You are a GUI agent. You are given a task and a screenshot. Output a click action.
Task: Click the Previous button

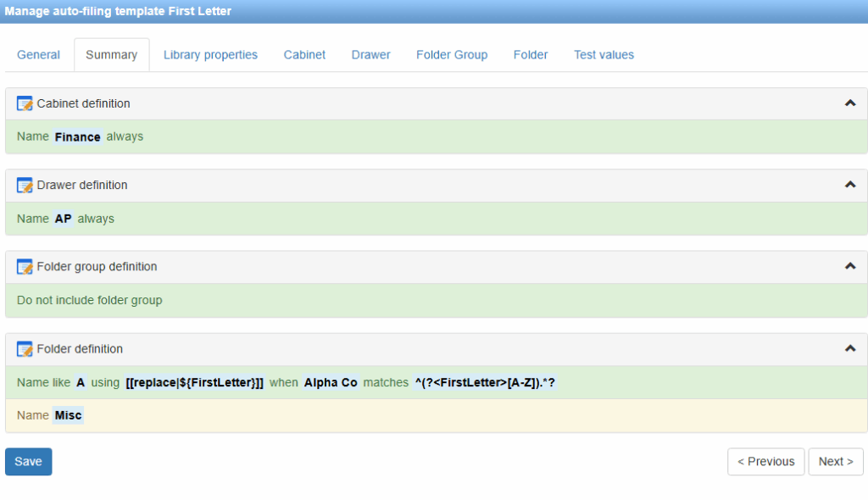pos(765,462)
